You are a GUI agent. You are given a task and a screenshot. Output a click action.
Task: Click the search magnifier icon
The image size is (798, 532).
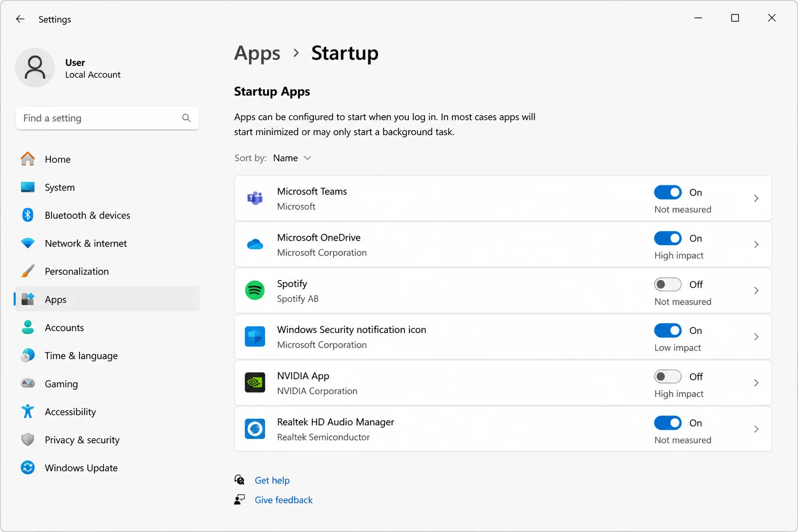(187, 118)
